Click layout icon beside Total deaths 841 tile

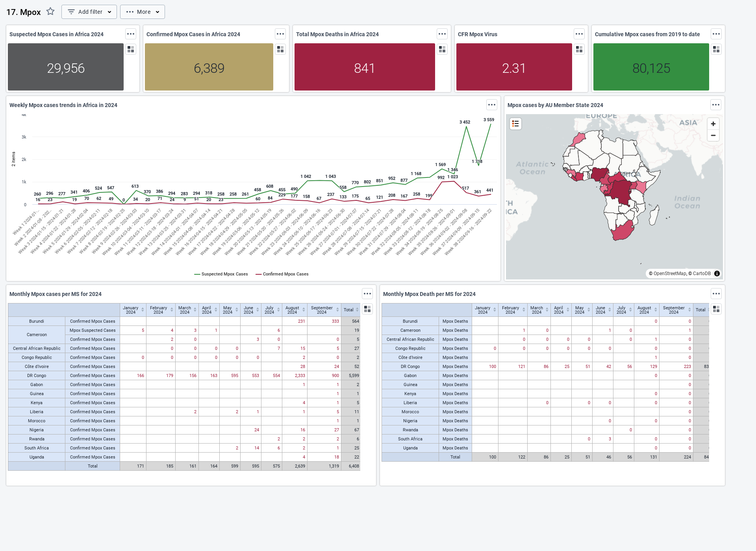(442, 49)
